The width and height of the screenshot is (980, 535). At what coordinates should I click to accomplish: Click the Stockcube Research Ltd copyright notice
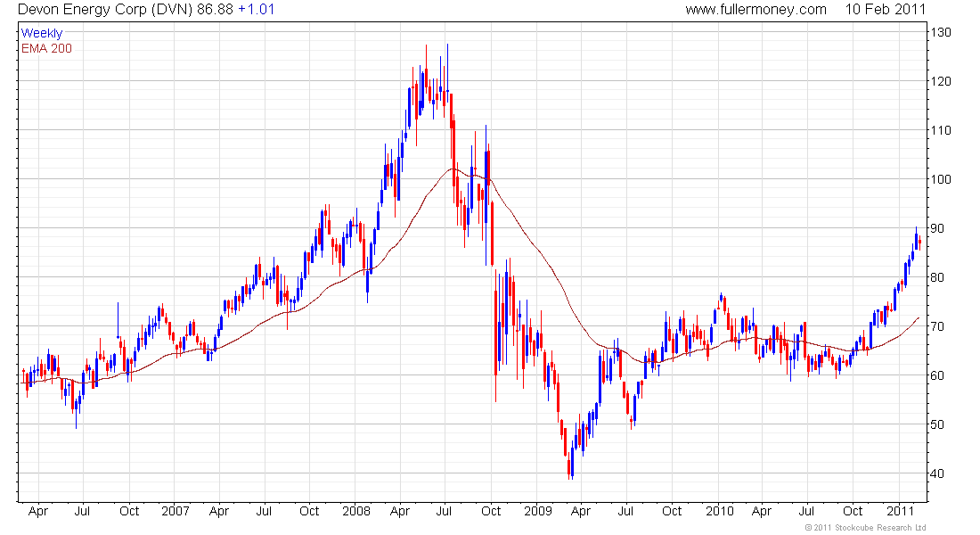point(866,528)
